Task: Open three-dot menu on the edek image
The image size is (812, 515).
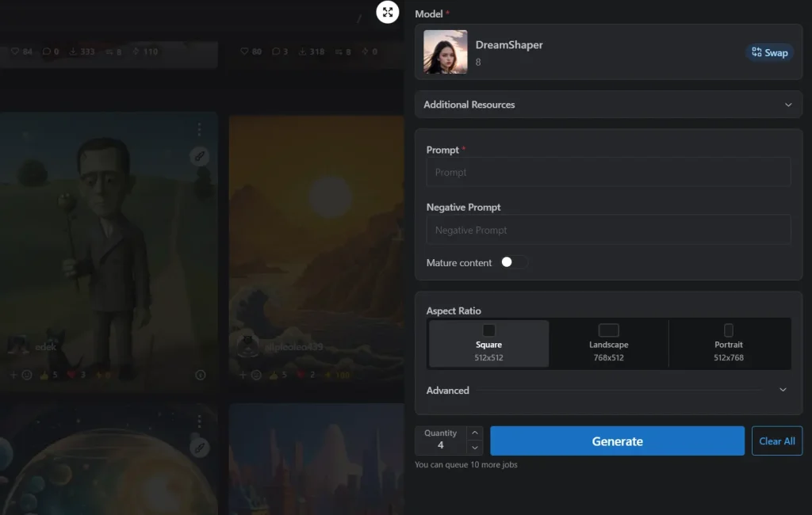Action: tap(200, 129)
